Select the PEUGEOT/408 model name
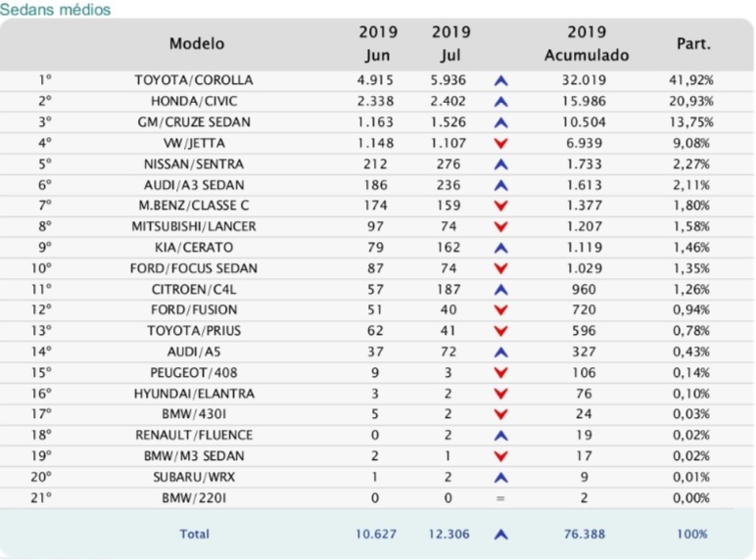The width and height of the screenshot is (756, 560). point(194,373)
